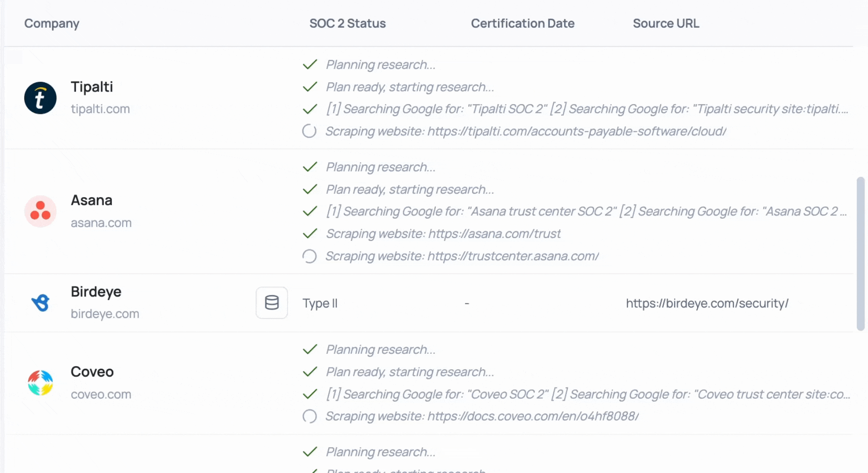Click the Birdeye company logo
The height and width of the screenshot is (473, 868).
pos(40,303)
